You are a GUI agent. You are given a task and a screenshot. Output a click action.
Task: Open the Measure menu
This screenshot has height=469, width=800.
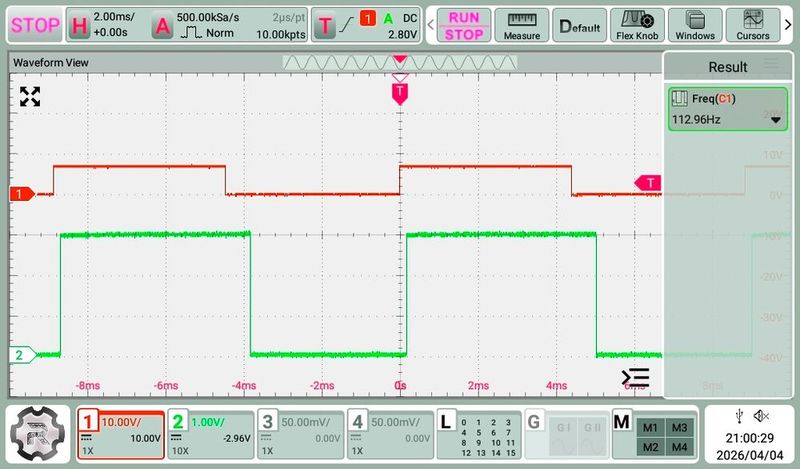point(521,25)
